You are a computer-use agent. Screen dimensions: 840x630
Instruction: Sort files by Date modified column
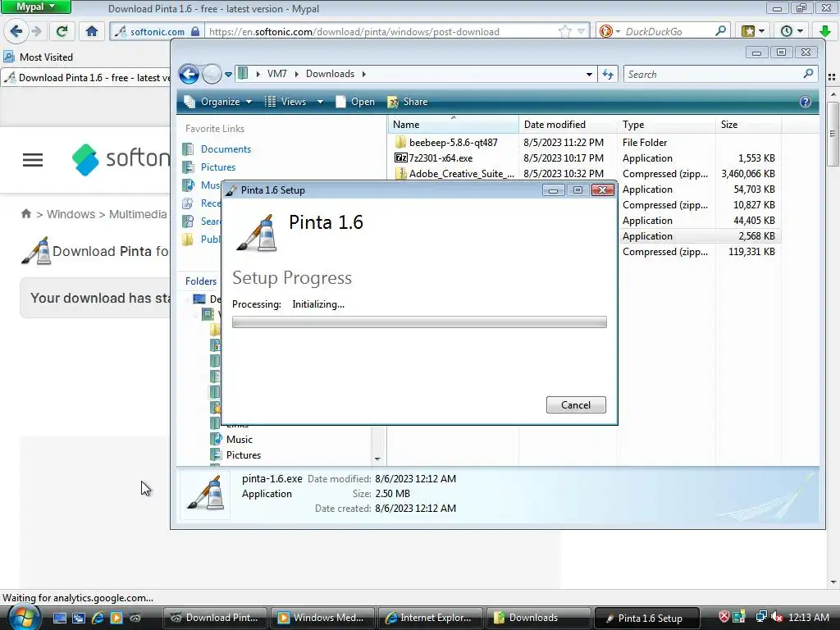point(568,125)
